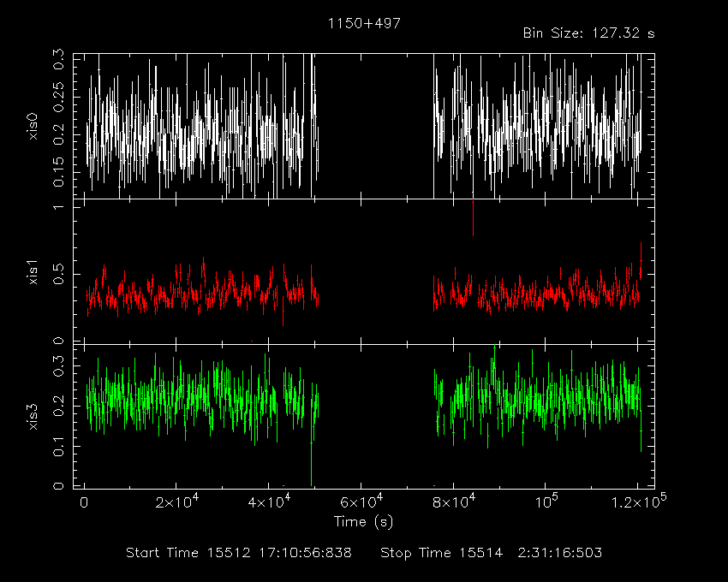Click the "Stop Time 15514 2:31:16:503" text
Image resolution: width=728 pixels, height=582 pixels.
[x=492, y=553]
